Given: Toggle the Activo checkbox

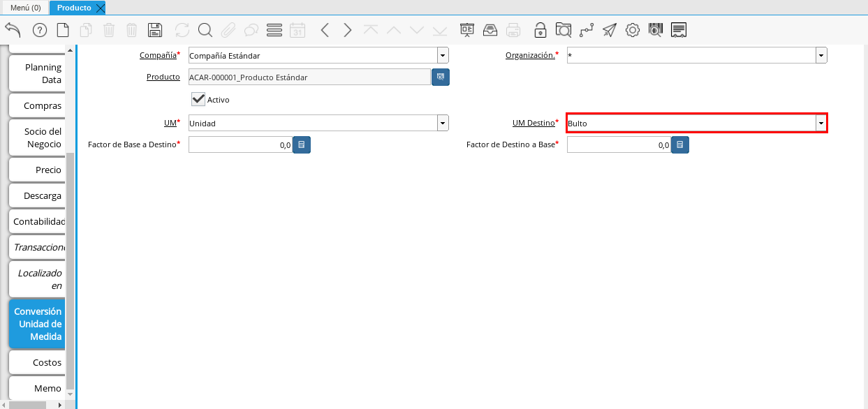Looking at the screenshot, I should 198,99.
